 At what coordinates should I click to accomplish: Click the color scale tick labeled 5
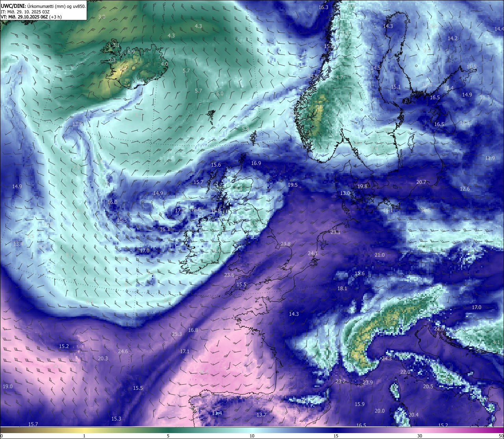(168, 436)
